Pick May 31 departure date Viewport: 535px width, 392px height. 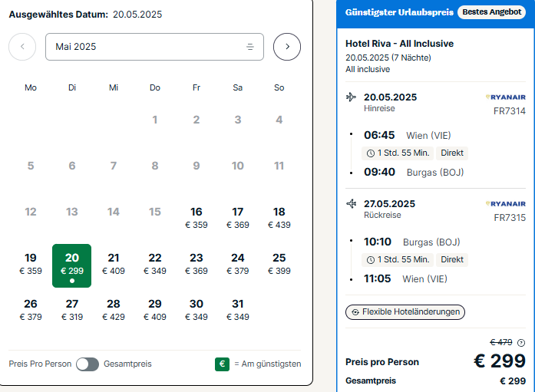238,309
